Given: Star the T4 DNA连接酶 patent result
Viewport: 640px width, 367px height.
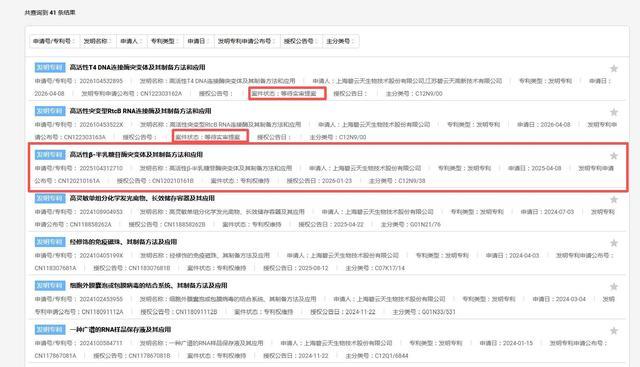Looking at the screenshot, I should pos(613,69).
